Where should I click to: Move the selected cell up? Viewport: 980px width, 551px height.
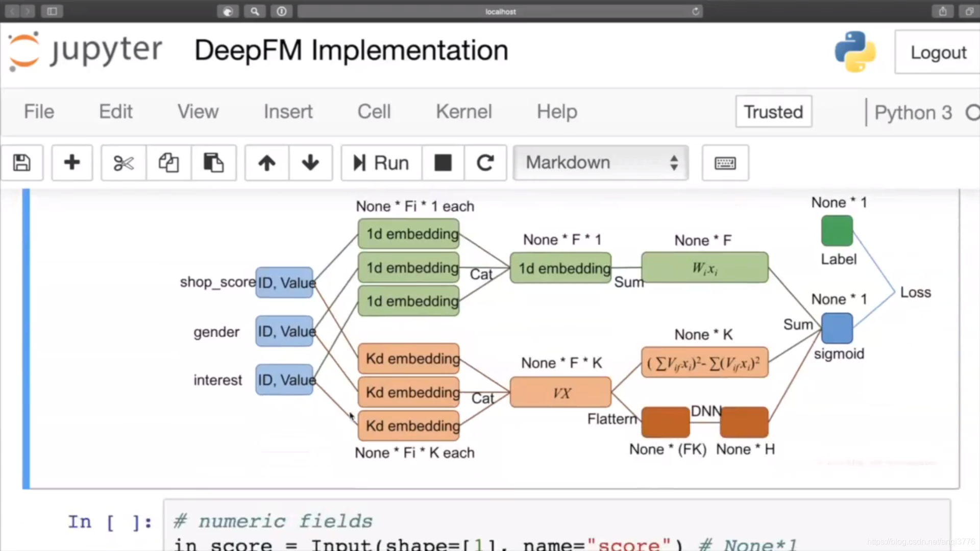(266, 163)
